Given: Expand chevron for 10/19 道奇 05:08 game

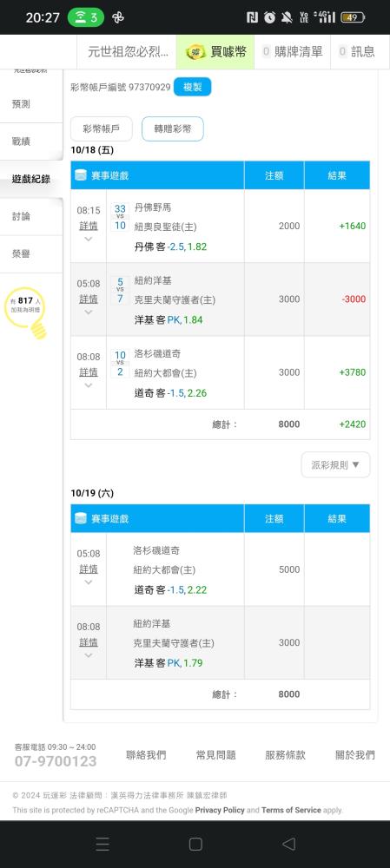Looking at the screenshot, I should [88, 582].
